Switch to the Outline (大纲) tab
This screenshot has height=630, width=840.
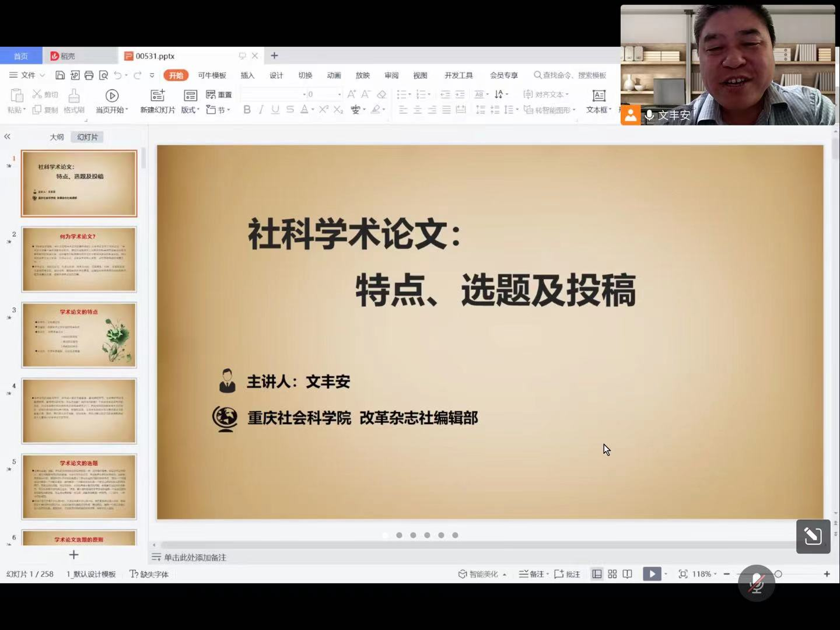tap(57, 137)
